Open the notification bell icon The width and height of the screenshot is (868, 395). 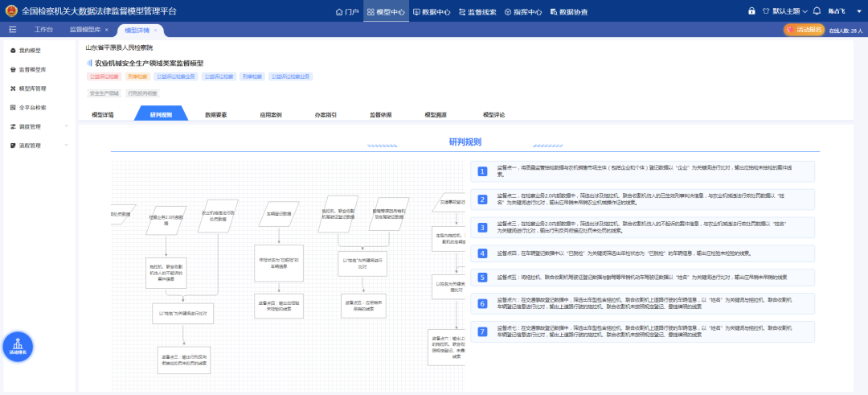(817, 11)
